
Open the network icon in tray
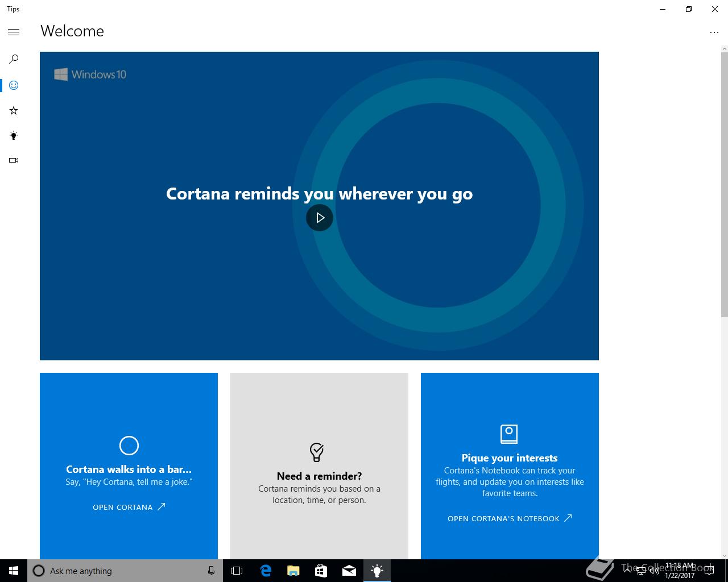click(641, 571)
